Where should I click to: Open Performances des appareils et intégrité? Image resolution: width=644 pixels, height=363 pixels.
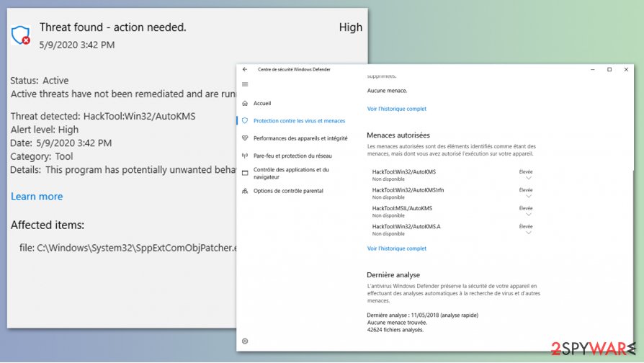click(x=300, y=138)
